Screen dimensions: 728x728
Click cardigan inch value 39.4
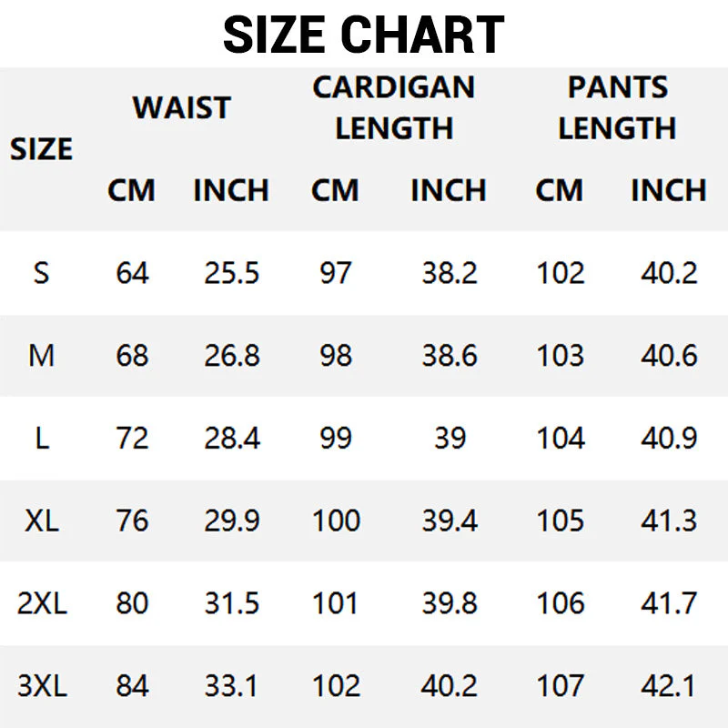pyautogui.click(x=450, y=521)
